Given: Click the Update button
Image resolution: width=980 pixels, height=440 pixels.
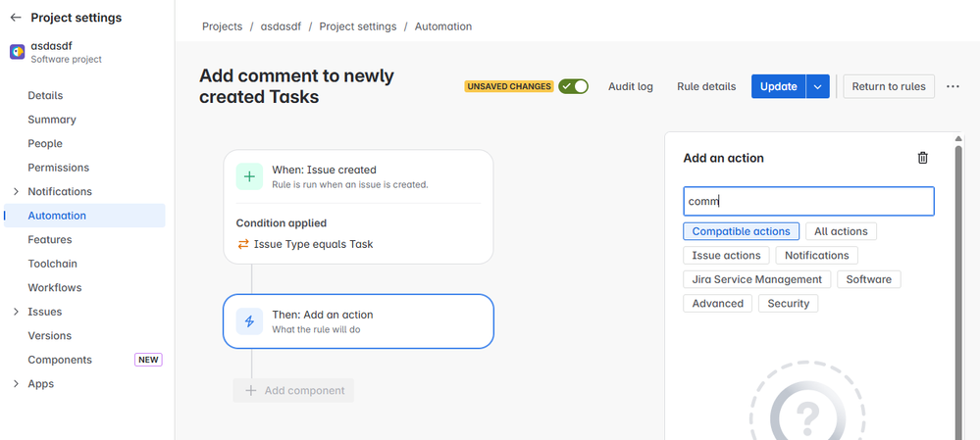Looking at the screenshot, I should (778, 87).
